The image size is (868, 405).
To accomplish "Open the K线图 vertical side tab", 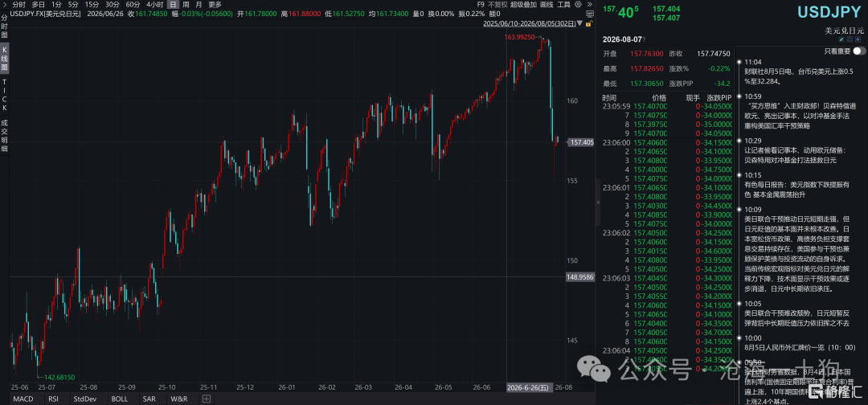I will (x=5, y=59).
